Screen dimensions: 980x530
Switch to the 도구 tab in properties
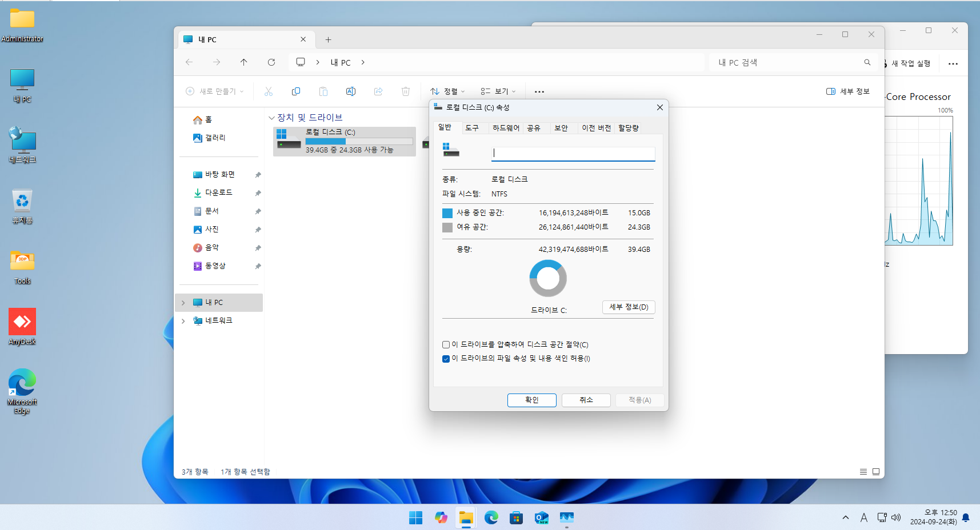point(472,128)
